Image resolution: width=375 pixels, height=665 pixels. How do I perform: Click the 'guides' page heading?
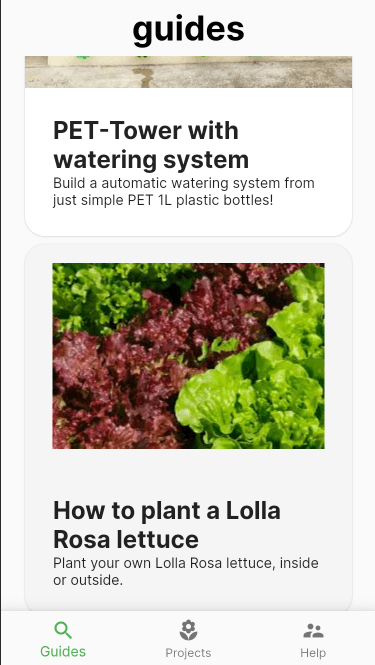(x=188, y=29)
